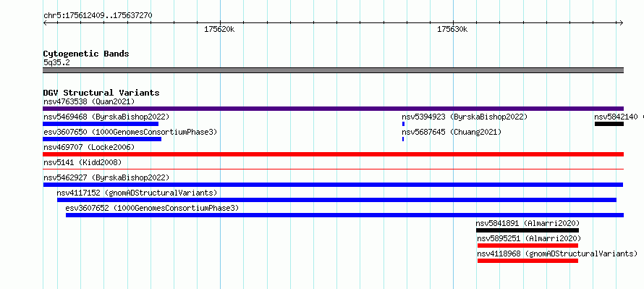Click the nsv5841891 (Almarri2020) label
644x289 pixels.
coord(528,223)
